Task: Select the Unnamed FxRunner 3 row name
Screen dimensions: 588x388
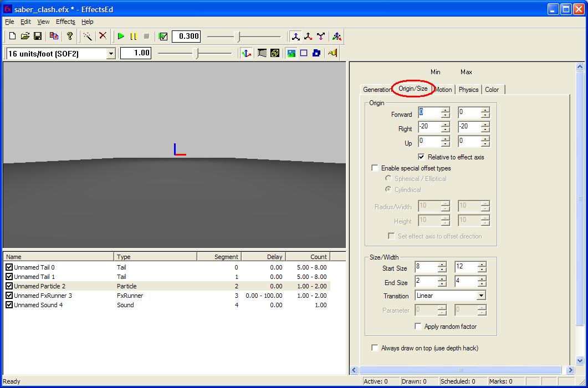Action: click(x=43, y=296)
